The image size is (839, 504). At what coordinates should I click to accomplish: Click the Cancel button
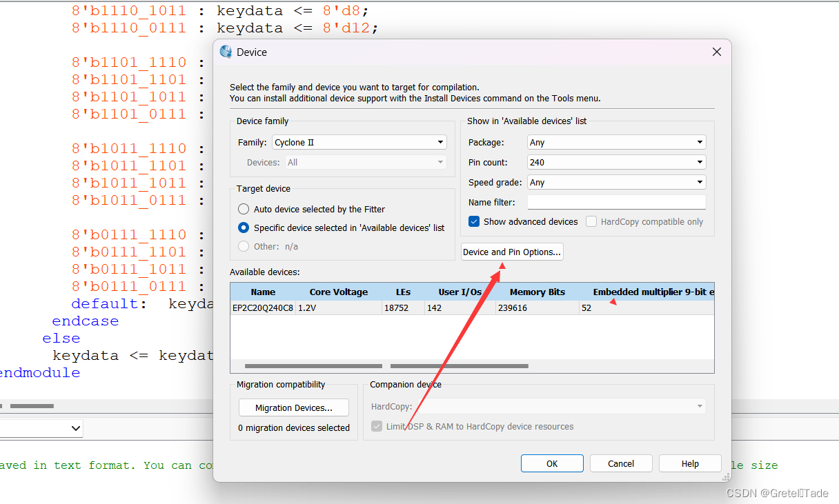point(621,463)
